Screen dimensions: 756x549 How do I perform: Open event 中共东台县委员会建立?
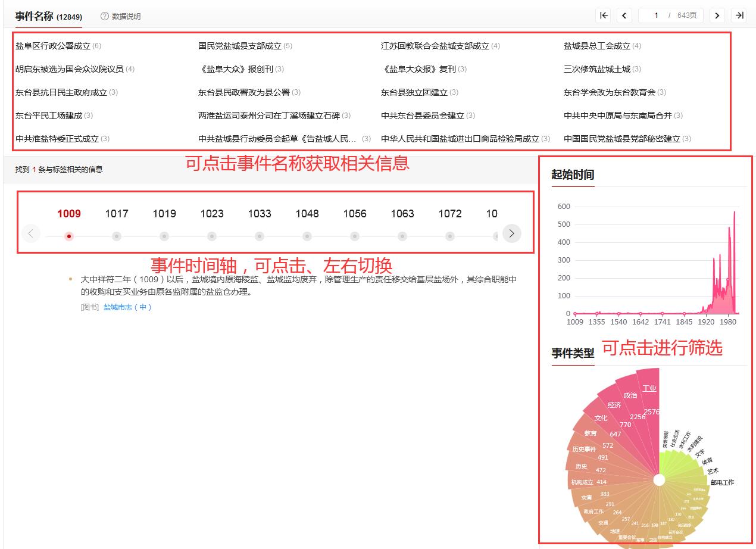pyautogui.click(x=423, y=116)
